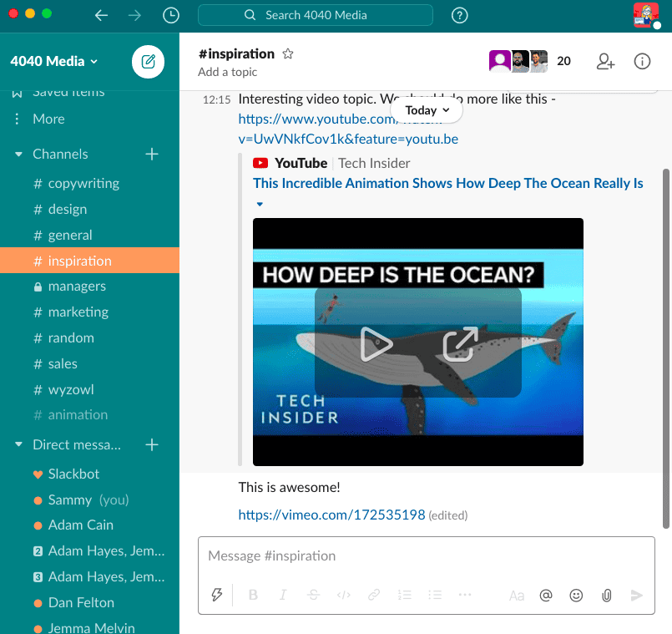Viewport: 672px width, 634px height.
Task: Open the emoji picker icon
Action: point(576,596)
